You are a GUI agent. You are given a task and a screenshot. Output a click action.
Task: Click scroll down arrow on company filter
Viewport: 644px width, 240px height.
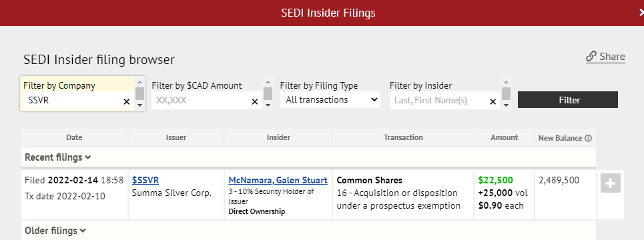pyautogui.click(x=139, y=105)
